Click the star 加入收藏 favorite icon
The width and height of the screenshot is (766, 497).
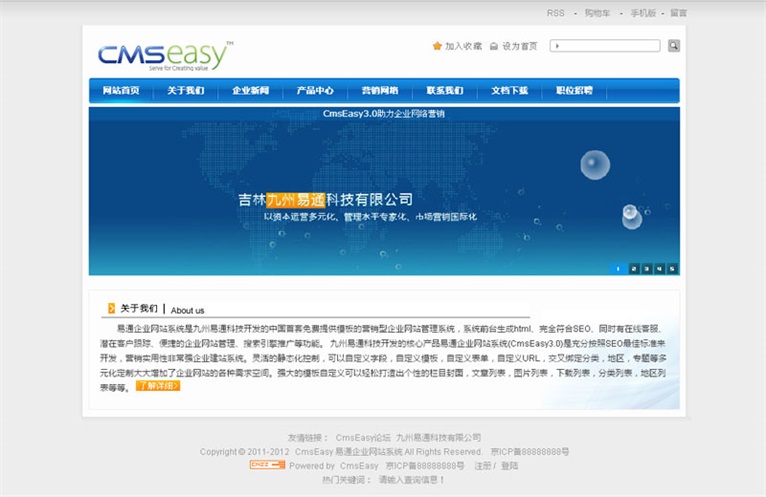click(437, 46)
